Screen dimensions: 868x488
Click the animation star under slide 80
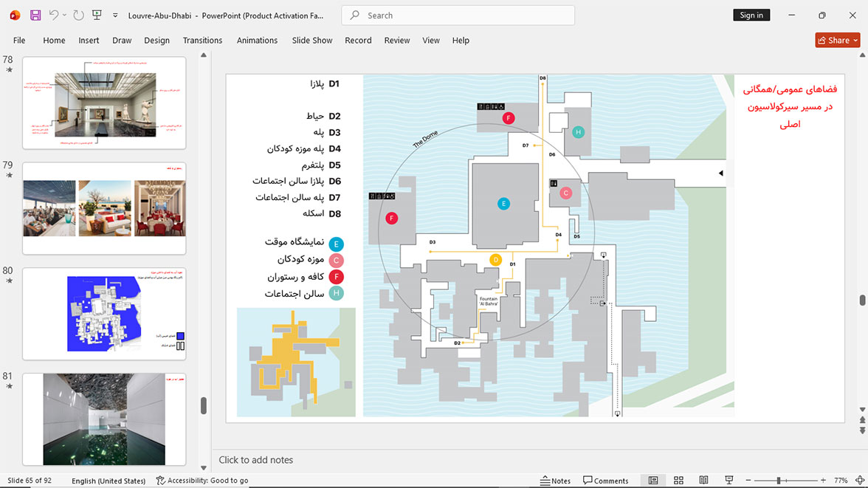click(9, 281)
